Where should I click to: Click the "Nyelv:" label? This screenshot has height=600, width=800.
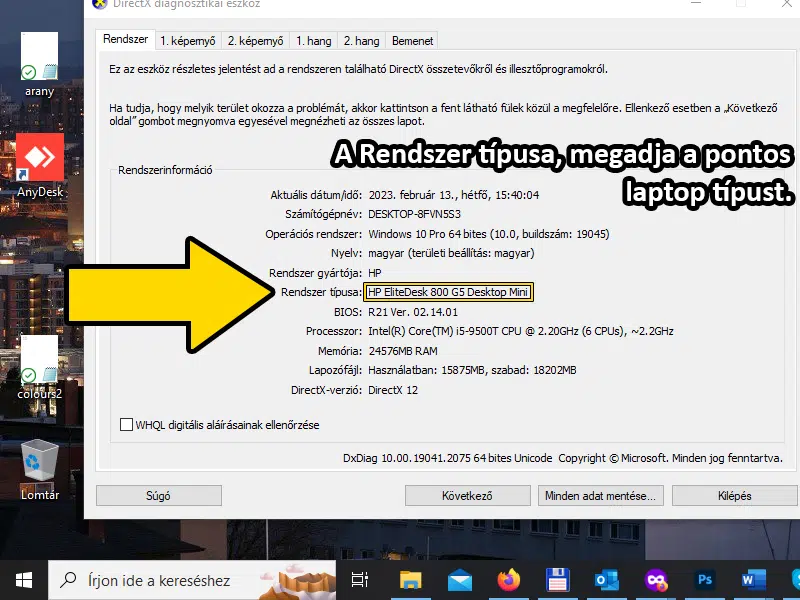click(346, 253)
